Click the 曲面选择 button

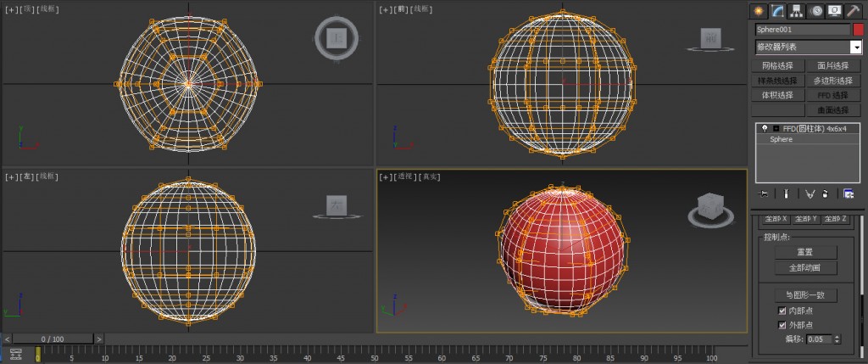833,109
